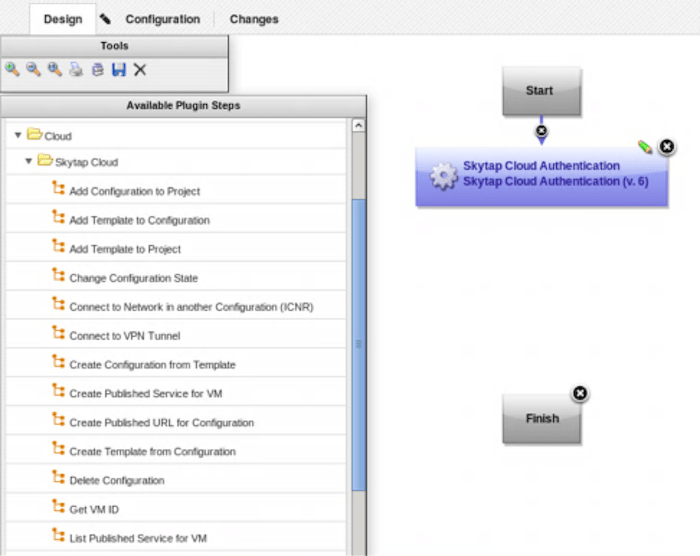Click the scroll up arrow of plugin steps list
The width and height of the screenshot is (700, 556).
point(358,125)
